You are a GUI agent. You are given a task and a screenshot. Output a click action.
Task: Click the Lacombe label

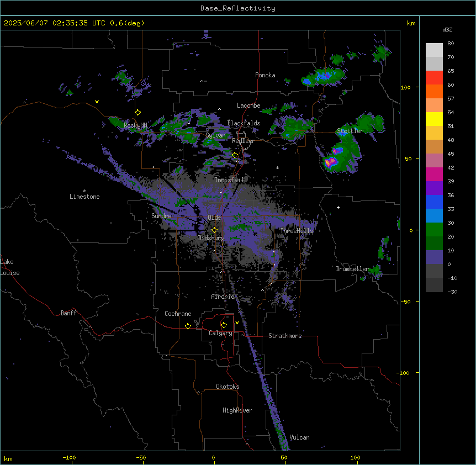pos(248,105)
